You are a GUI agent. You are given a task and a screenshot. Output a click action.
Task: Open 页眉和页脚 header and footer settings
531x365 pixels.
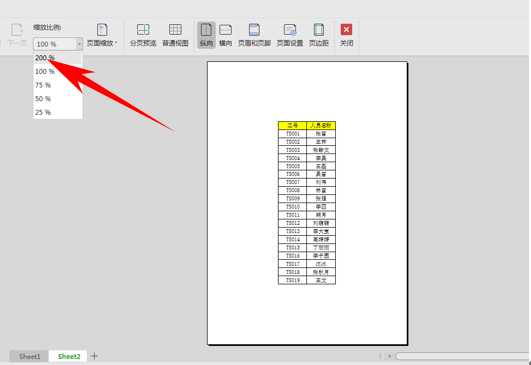pyautogui.click(x=254, y=35)
